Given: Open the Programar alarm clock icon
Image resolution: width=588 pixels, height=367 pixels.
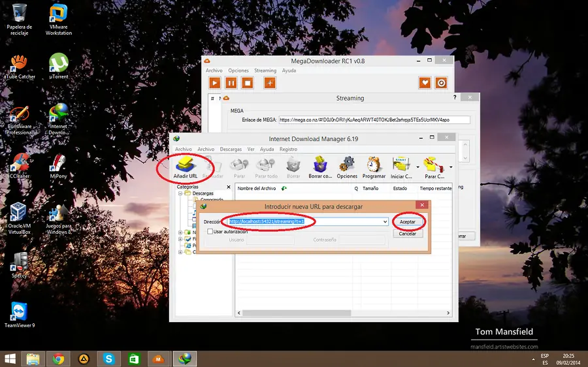Looking at the screenshot, I should pyautogui.click(x=374, y=168).
